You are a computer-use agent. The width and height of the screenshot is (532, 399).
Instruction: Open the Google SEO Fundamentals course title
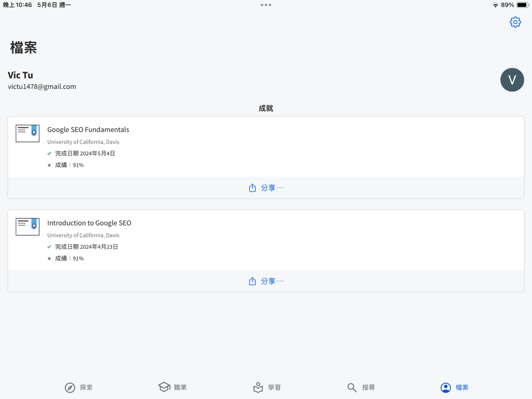[x=88, y=129]
